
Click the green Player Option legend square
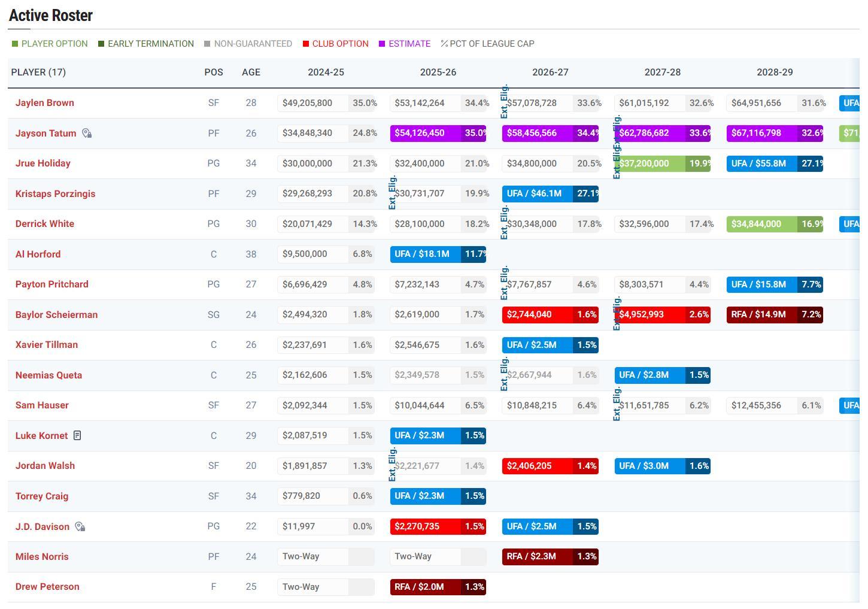click(x=15, y=44)
